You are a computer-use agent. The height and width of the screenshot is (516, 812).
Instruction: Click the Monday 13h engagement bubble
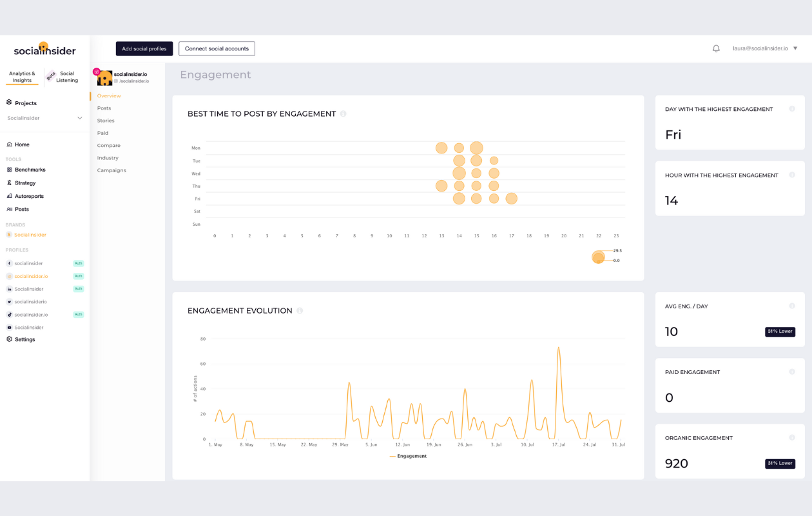coord(441,148)
